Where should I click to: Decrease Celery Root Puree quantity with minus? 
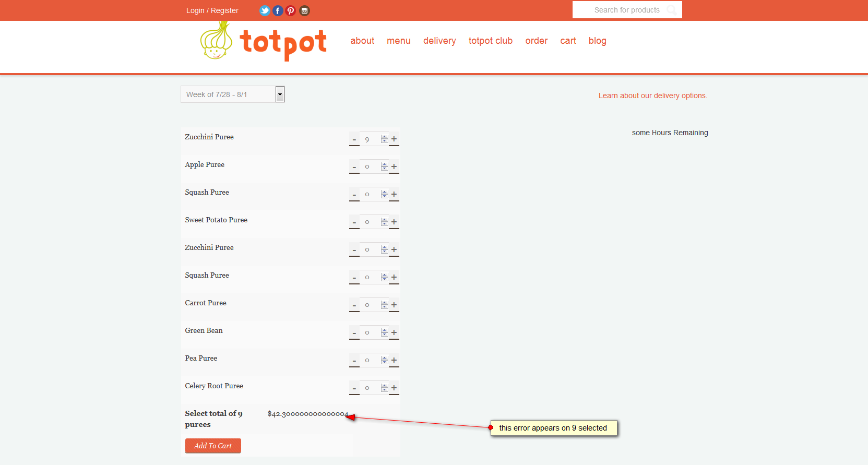(354, 388)
